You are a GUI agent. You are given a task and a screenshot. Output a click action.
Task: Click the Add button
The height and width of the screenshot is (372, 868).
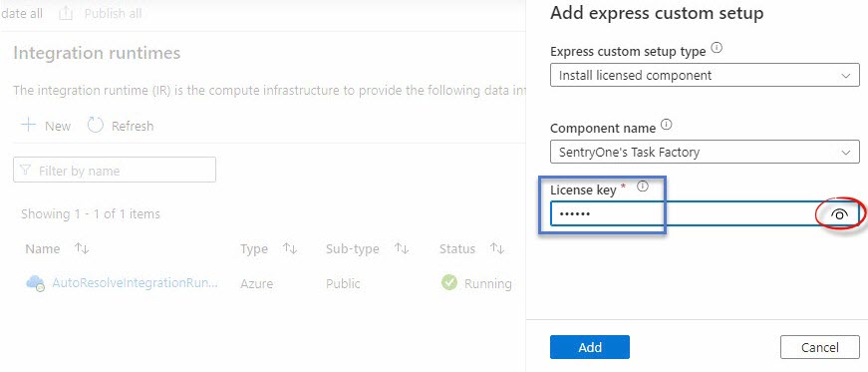click(x=590, y=347)
